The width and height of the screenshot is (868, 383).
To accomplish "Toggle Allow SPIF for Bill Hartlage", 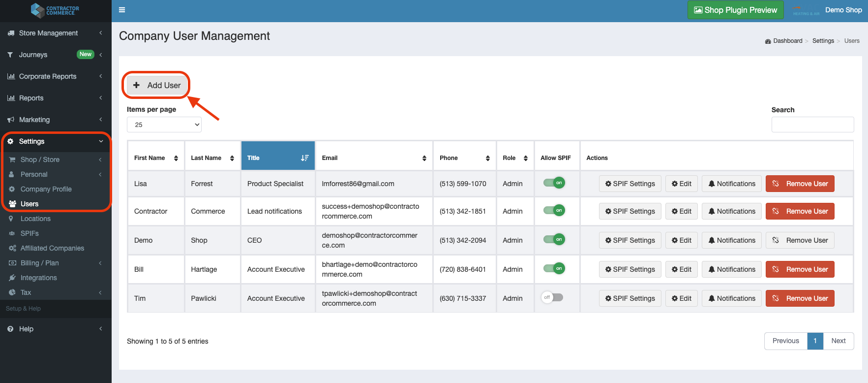I will pos(554,268).
